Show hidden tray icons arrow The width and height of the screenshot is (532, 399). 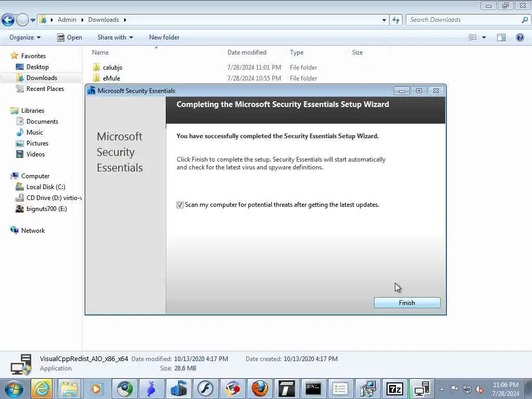click(x=442, y=389)
